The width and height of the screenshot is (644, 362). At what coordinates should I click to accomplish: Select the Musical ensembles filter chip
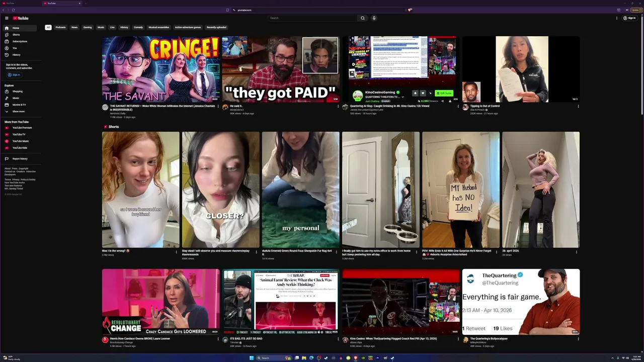click(159, 27)
